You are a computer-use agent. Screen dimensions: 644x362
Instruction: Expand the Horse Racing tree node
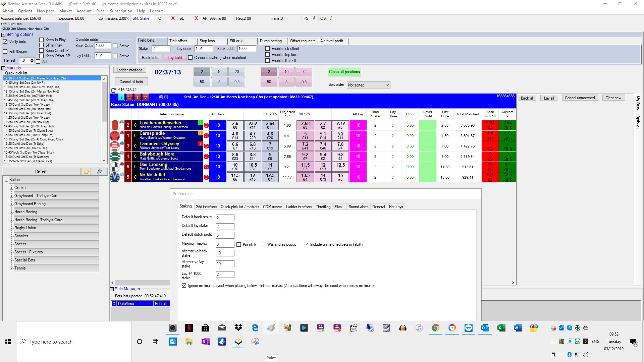pyautogui.click(x=11, y=212)
